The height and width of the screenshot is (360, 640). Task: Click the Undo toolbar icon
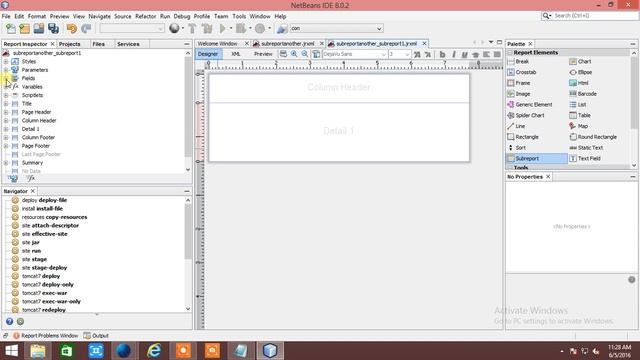72,28
